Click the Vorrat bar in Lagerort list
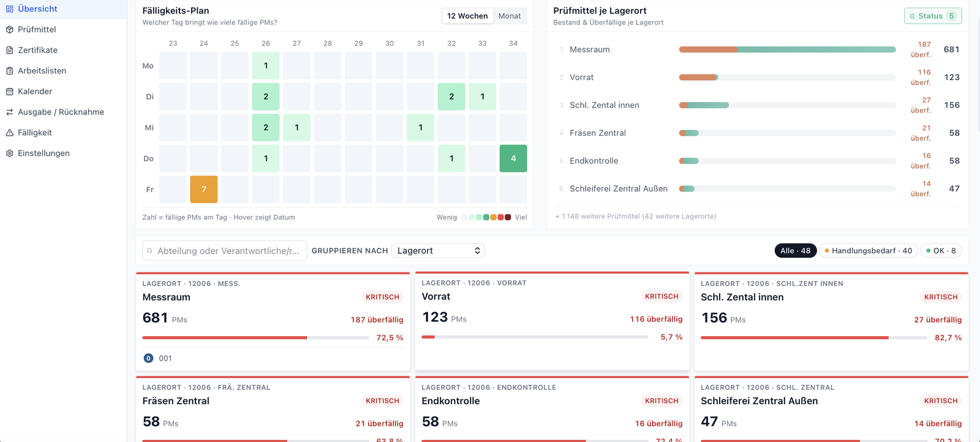 (787, 77)
